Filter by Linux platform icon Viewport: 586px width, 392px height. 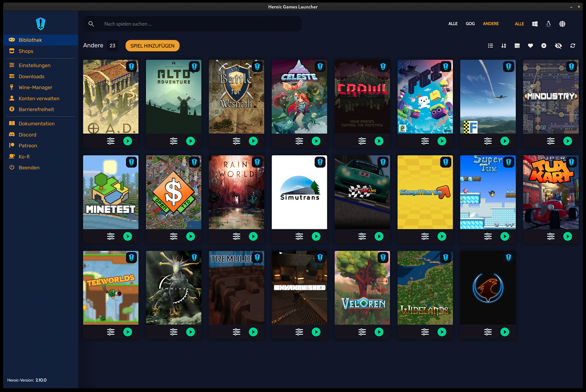click(548, 24)
